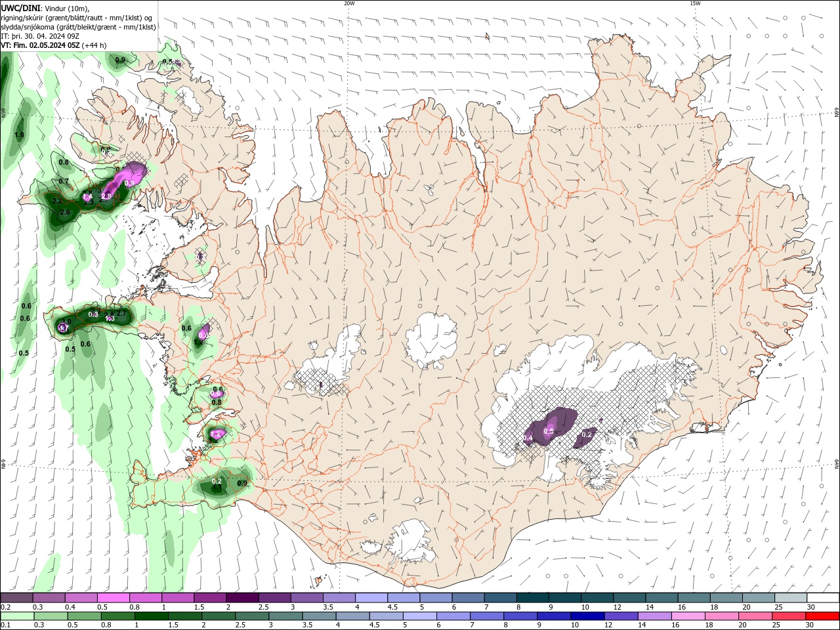Viewport: 840px width, 630px height.
Task: Click the 2.6 rain value off the Westfjords
Action: [64, 213]
